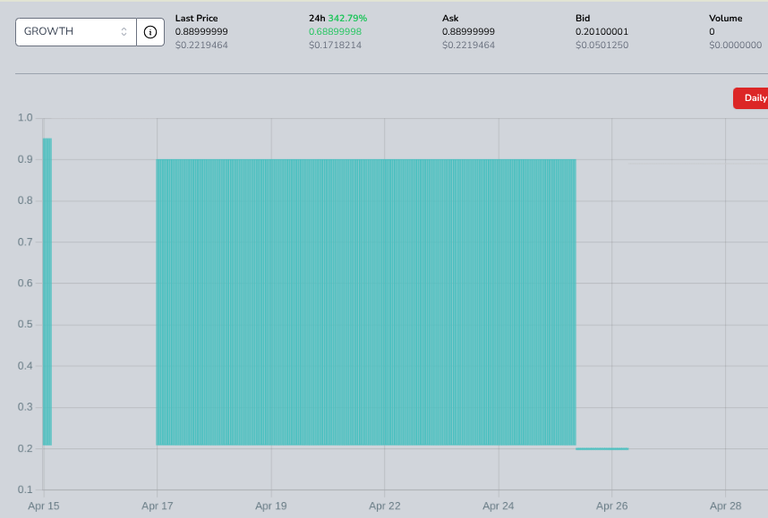
Task: Click the 0.5 y-axis price label
Action: [x=25, y=325]
